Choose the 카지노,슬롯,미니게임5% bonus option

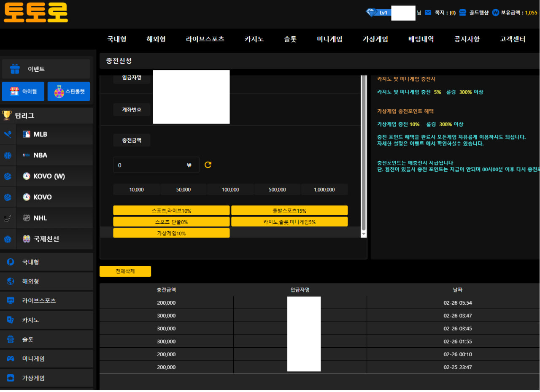pos(289,222)
